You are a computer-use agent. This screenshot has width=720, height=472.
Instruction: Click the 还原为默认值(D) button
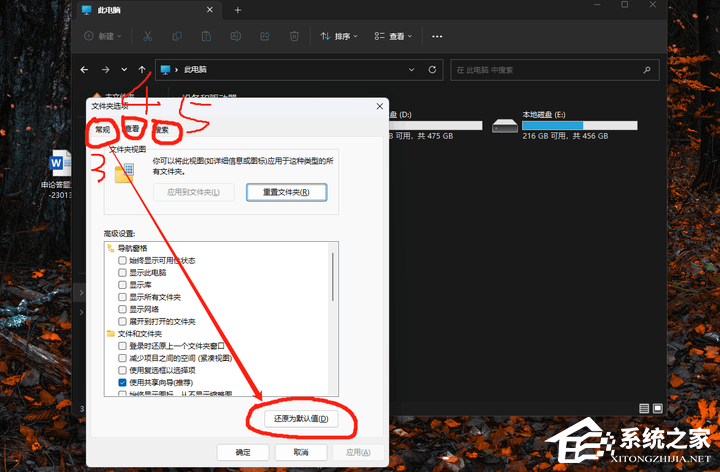[x=300, y=419]
